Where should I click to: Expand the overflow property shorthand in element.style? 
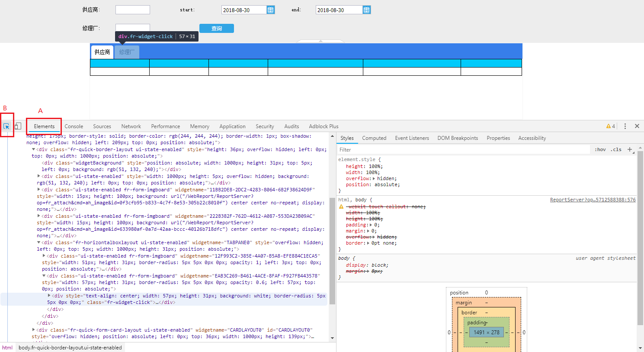tap(374, 178)
